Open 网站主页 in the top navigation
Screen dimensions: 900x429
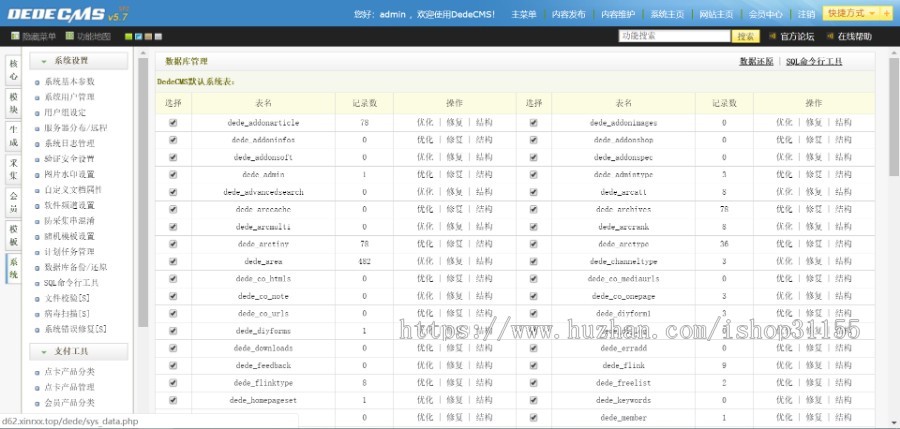pyautogui.click(x=716, y=14)
